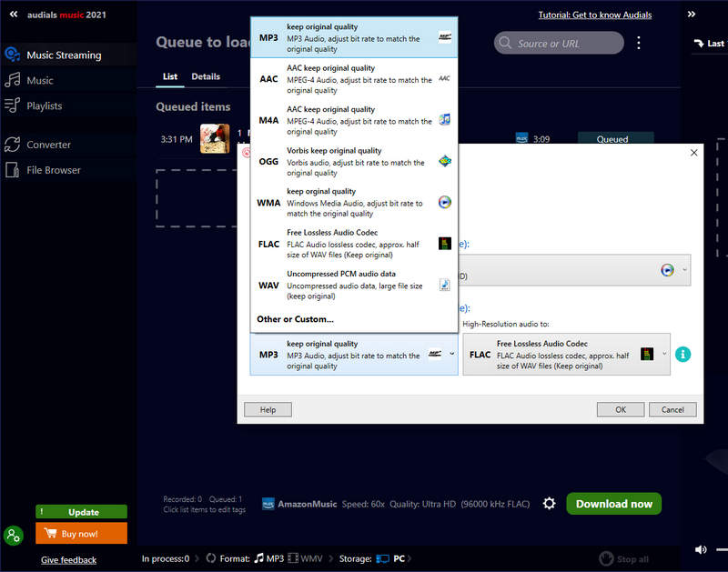Open the Give feedback link
This screenshot has height=572, width=728.
(69, 560)
